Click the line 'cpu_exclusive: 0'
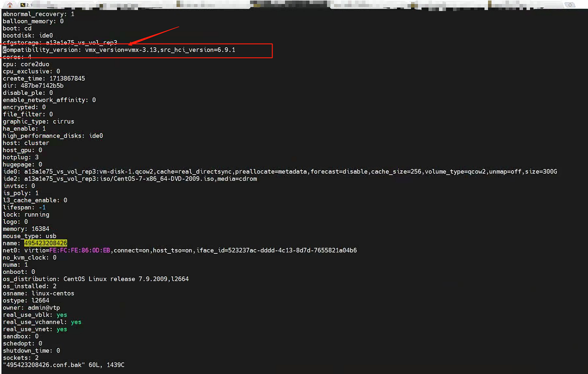This screenshot has width=588, height=374. click(31, 71)
